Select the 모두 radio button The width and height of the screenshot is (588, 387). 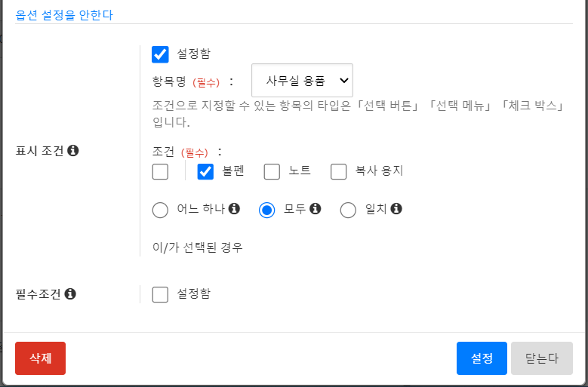[x=266, y=210]
